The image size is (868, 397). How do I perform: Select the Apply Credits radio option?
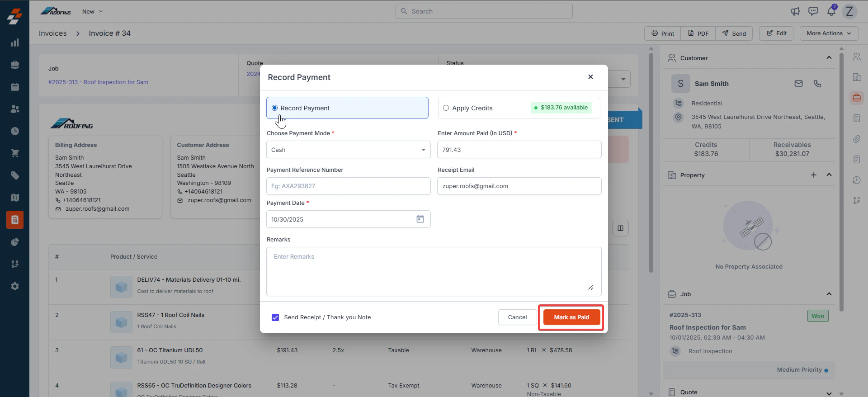[446, 108]
